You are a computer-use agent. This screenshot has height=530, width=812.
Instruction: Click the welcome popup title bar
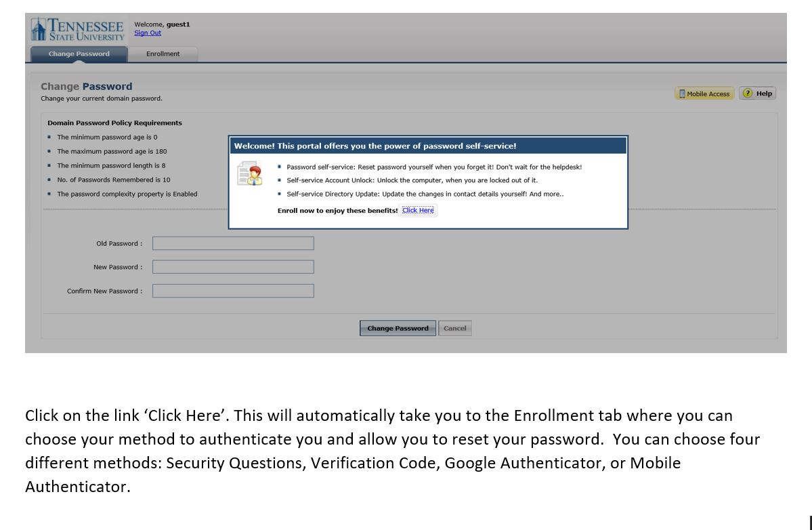pyautogui.click(x=428, y=146)
